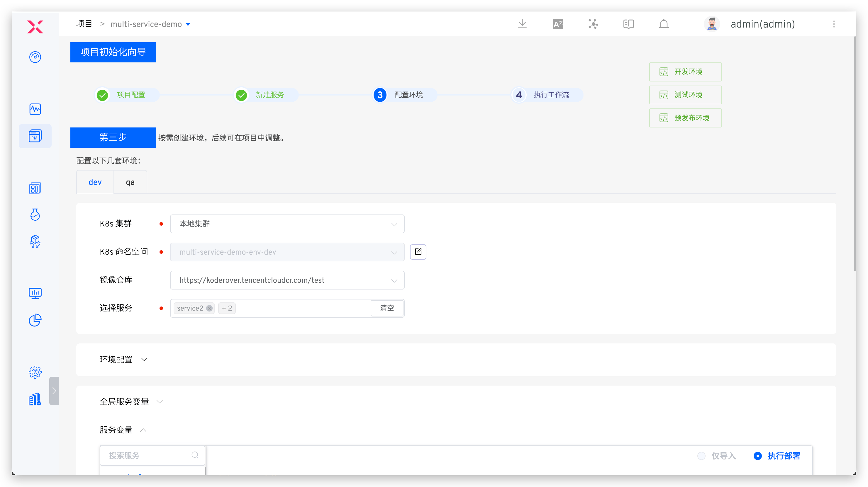The width and height of the screenshot is (868, 487).
Task: Select the dev environment tab
Action: [95, 182]
